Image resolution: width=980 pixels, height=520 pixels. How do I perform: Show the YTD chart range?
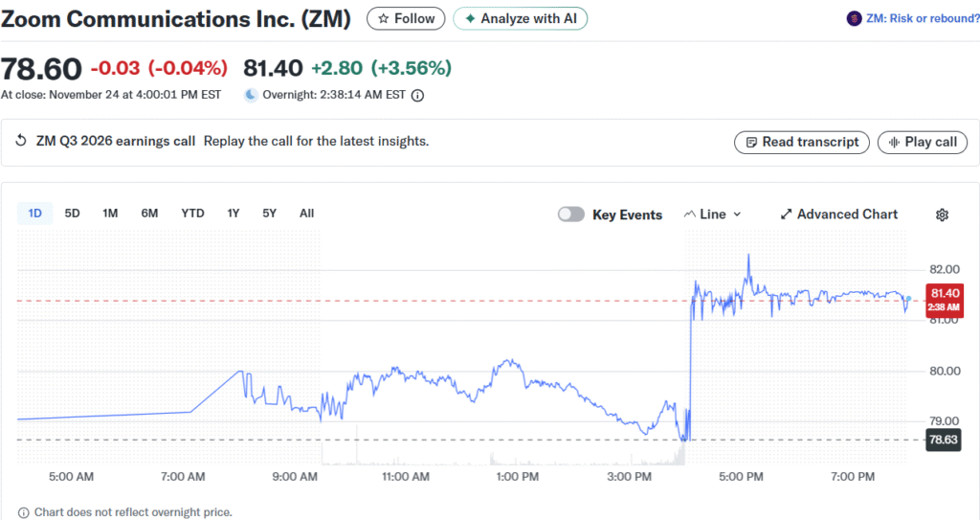click(192, 214)
